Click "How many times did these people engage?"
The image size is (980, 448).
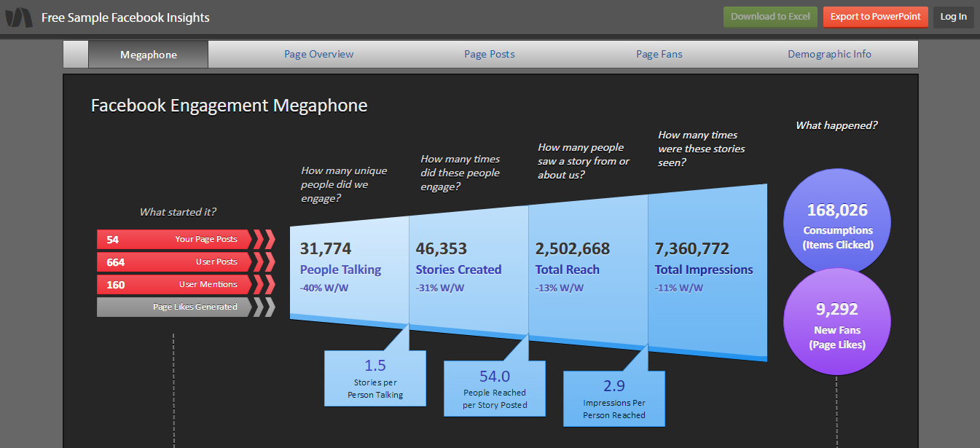coord(460,173)
